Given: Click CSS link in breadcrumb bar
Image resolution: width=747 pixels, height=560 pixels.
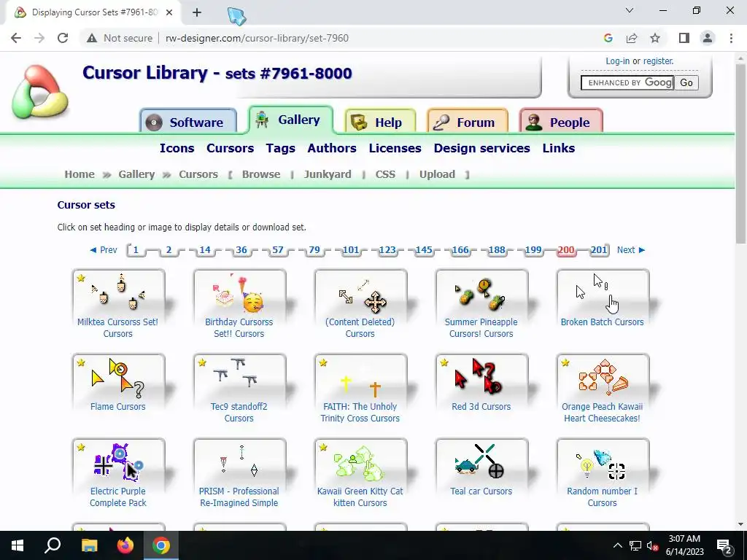Looking at the screenshot, I should pyautogui.click(x=385, y=174).
